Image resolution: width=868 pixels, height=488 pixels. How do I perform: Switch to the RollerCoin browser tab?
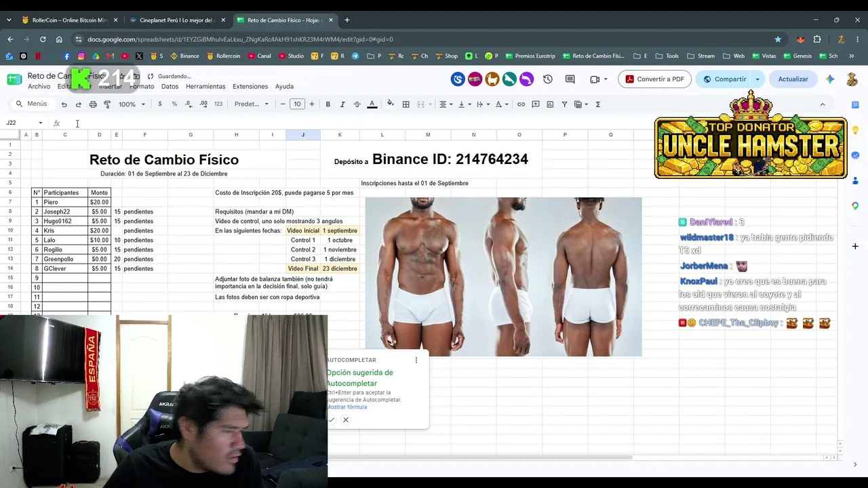click(x=70, y=20)
